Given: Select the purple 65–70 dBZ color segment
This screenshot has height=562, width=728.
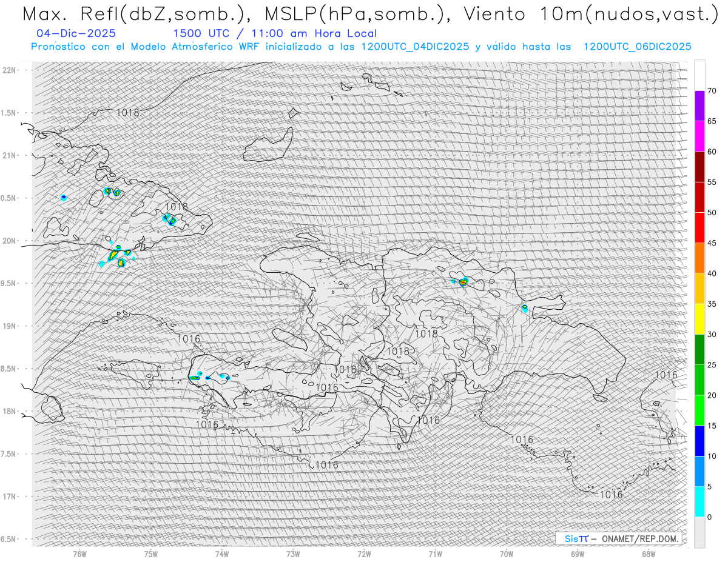Looking at the screenshot, I should tap(699, 106).
